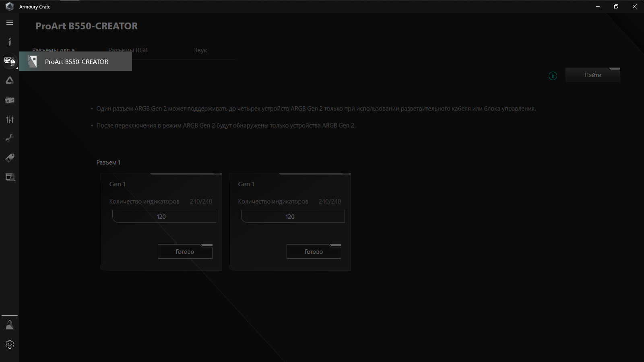Image resolution: width=644 pixels, height=362 pixels.
Task: Open the Tools wrench icon
Action: coord(10,138)
